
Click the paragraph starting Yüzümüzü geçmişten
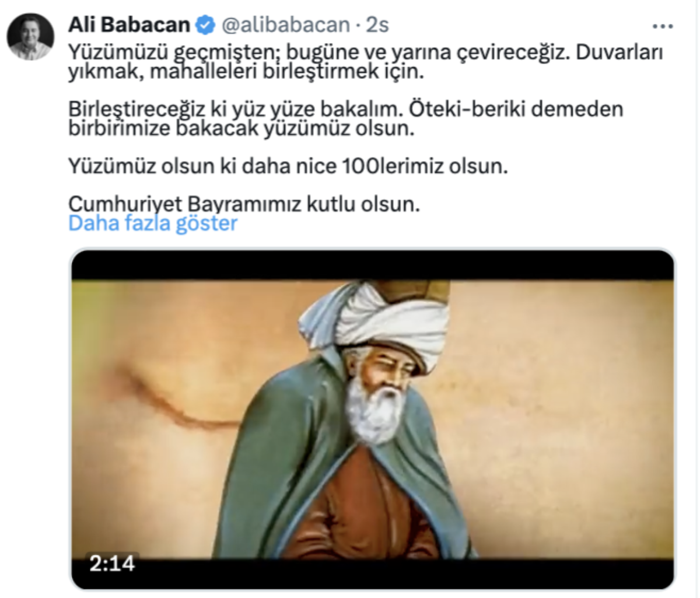(366, 62)
